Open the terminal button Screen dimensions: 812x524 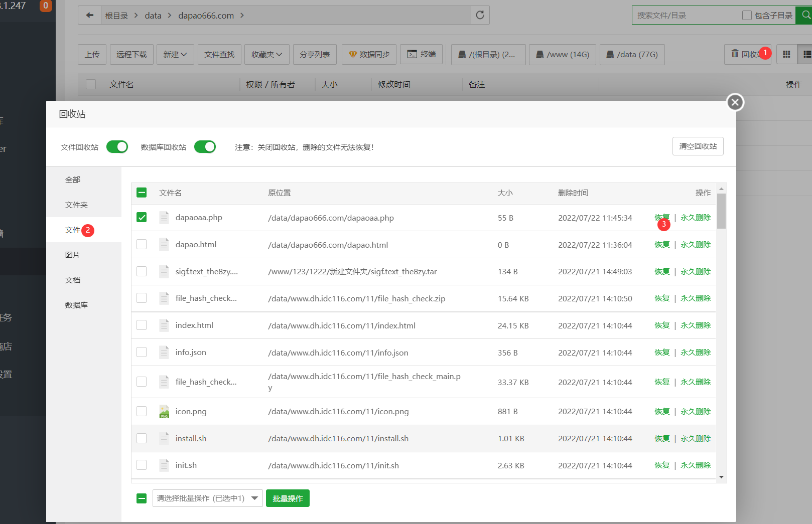421,54
